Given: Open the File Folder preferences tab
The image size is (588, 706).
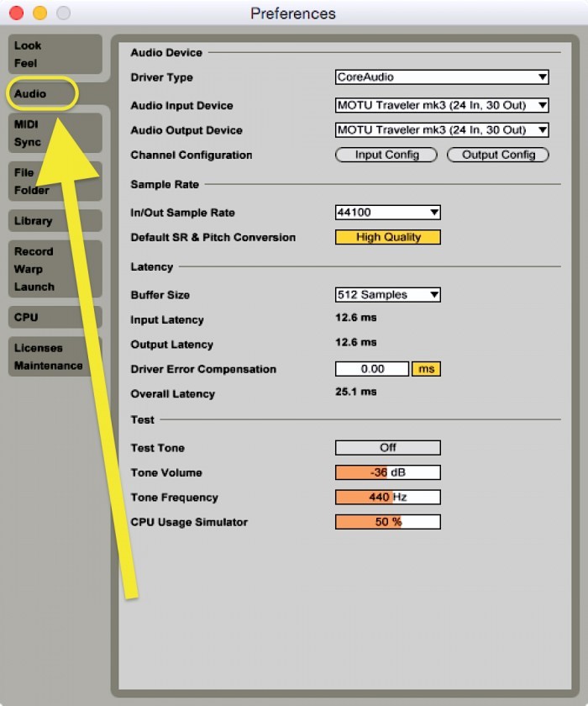Looking at the screenshot, I should [x=55, y=181].
